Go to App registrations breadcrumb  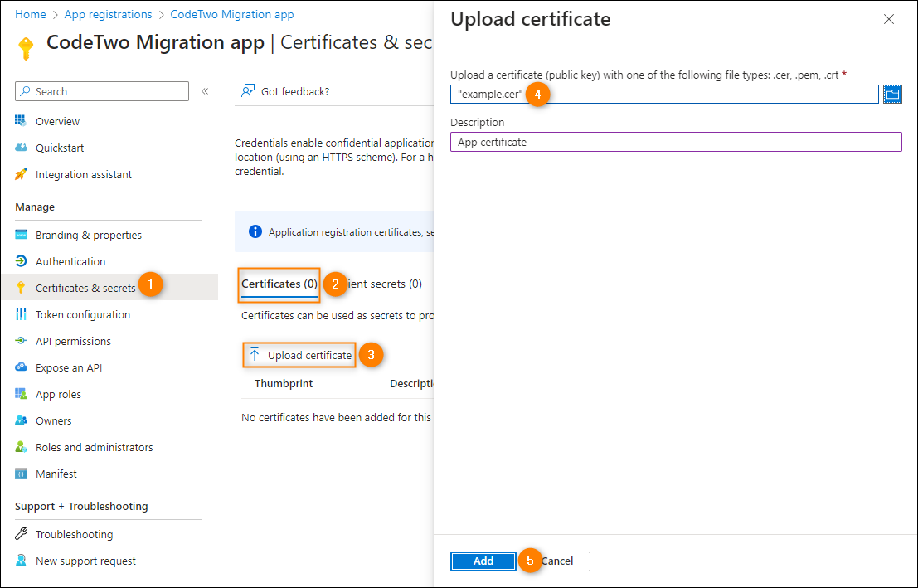(109, 15)
